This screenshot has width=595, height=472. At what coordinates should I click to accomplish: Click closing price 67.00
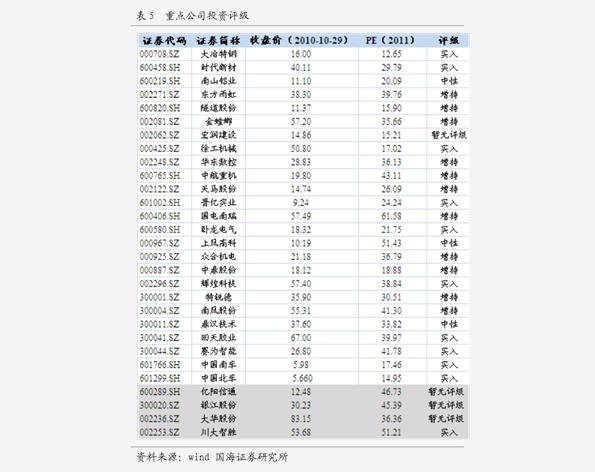click(301, 338)
